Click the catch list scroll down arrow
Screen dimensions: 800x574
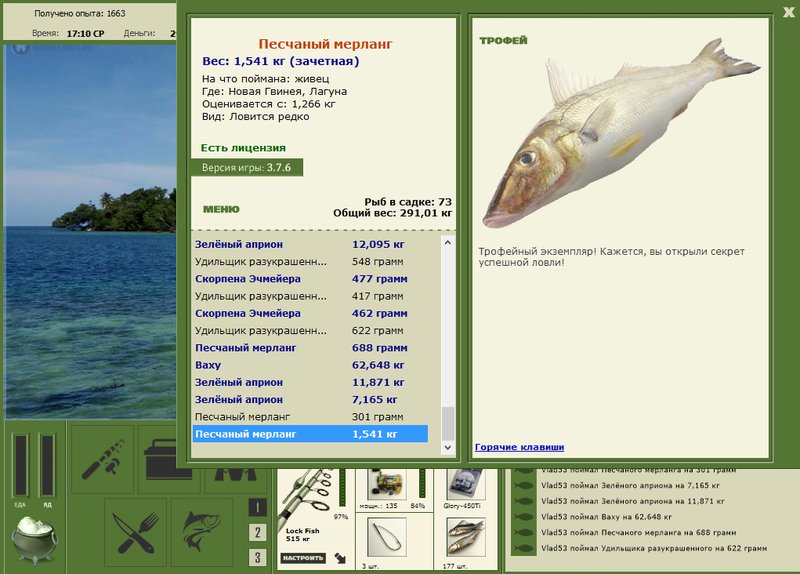click(447, 447)
